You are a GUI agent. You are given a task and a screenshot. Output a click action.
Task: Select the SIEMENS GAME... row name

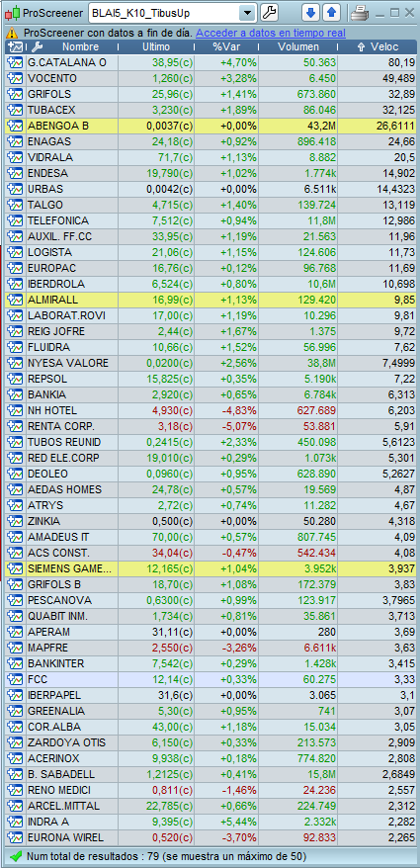(x=69, y=568)
